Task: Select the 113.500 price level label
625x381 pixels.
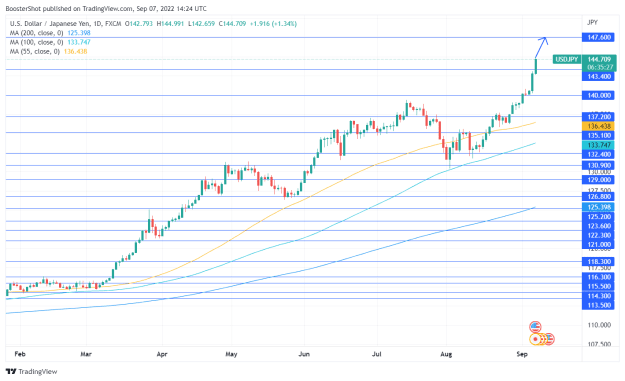Action: pos(599,305)
